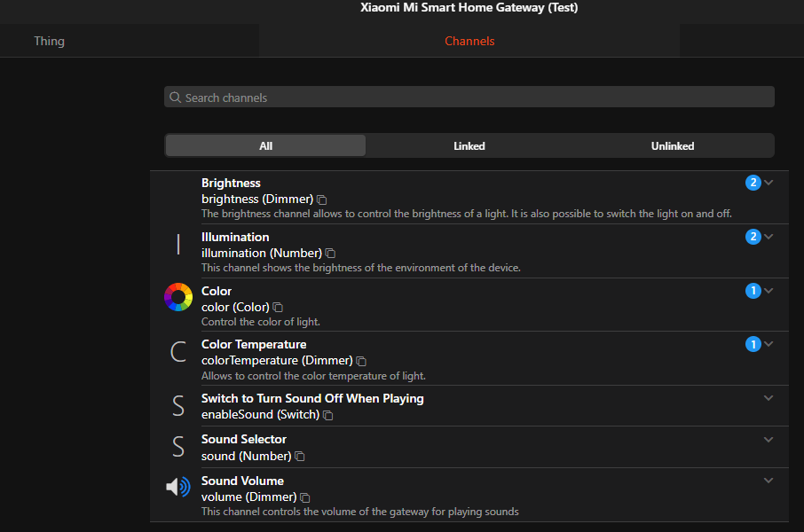Screen dimensions: 804x532
Task: Filter to Linked channels only
Action: 469,145
